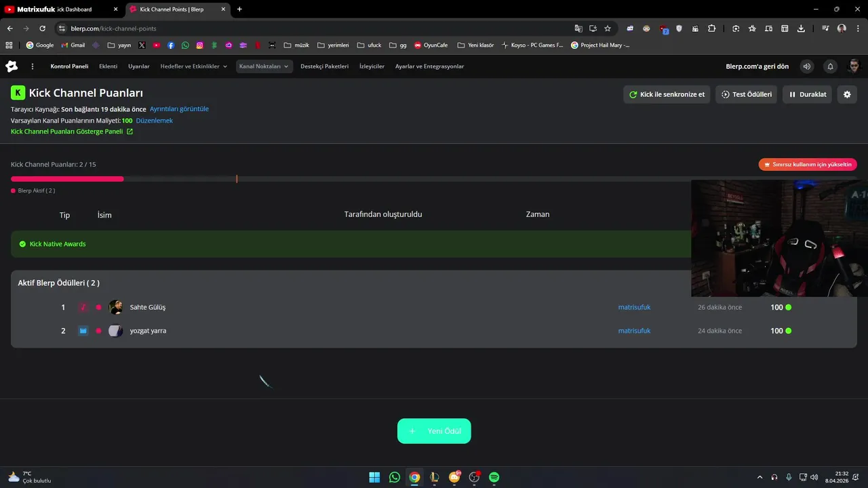Viewport: 868px width, 488px height.
Task: Open the sound volume icon in Blerp header
Action: (x=806, y=66)
